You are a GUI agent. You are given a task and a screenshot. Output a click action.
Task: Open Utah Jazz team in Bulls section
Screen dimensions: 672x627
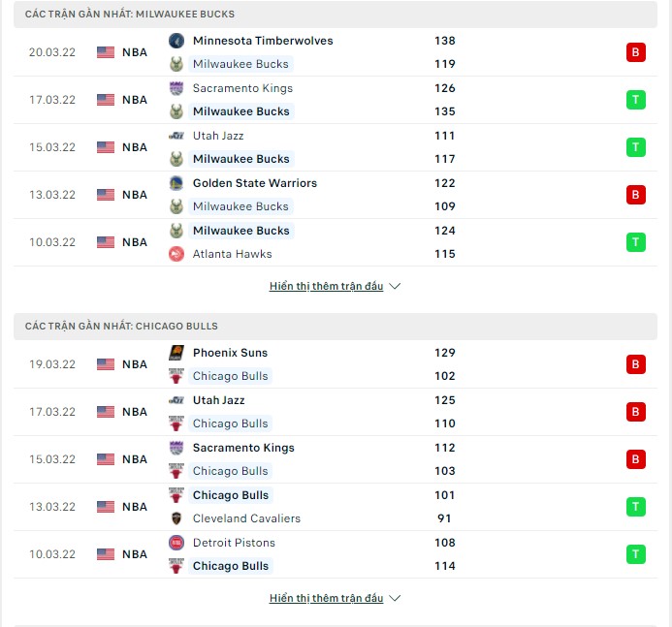[x=218, y=400]
